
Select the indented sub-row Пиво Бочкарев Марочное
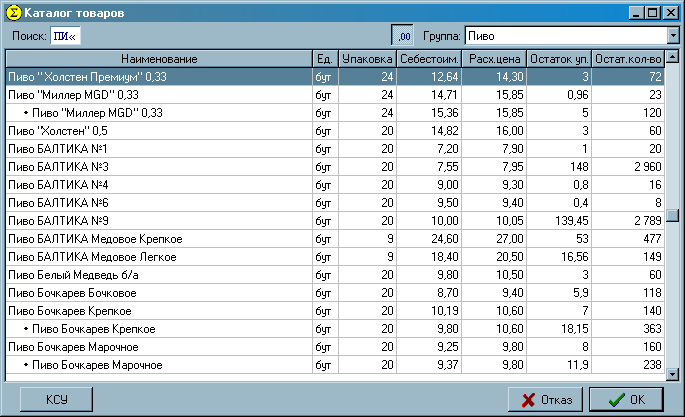click(x=335, y=365)
